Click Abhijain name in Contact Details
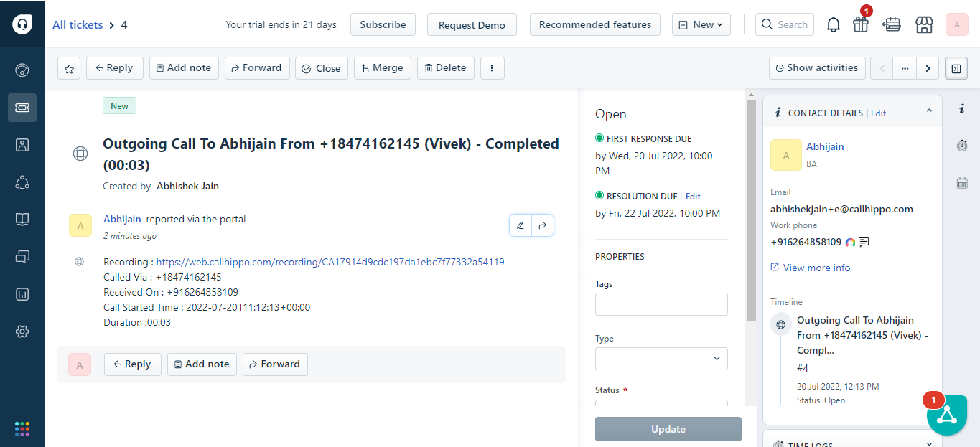 pyautogui.click(x=825, y=146)
